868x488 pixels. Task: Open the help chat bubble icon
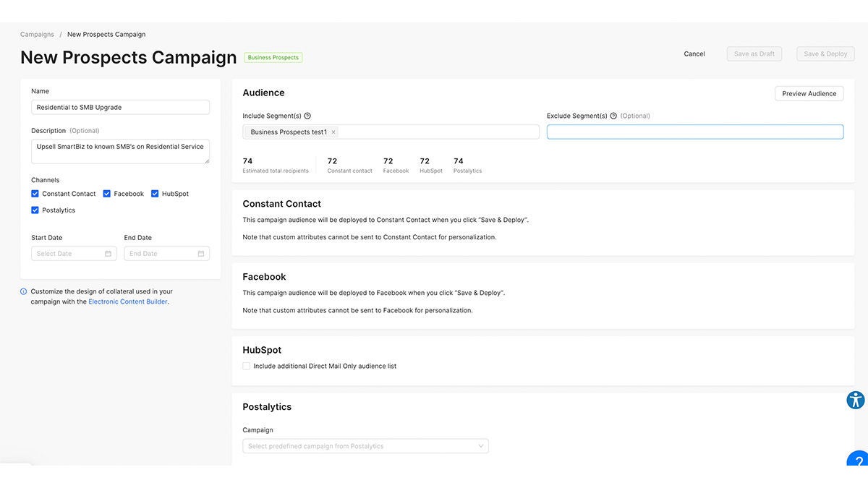pyautogui.click(x=857, y=461)
